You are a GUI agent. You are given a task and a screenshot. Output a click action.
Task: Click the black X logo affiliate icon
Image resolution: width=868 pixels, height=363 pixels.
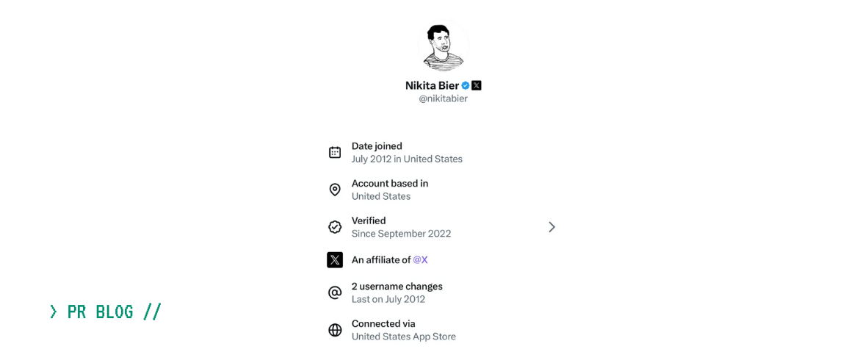[x=335, y=259]
